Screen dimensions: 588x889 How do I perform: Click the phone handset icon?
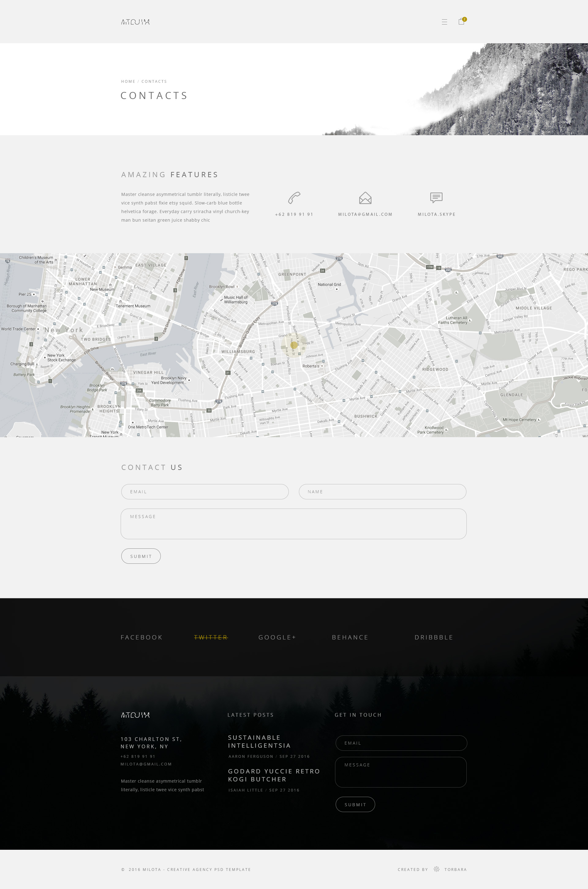tap(294, 197)
